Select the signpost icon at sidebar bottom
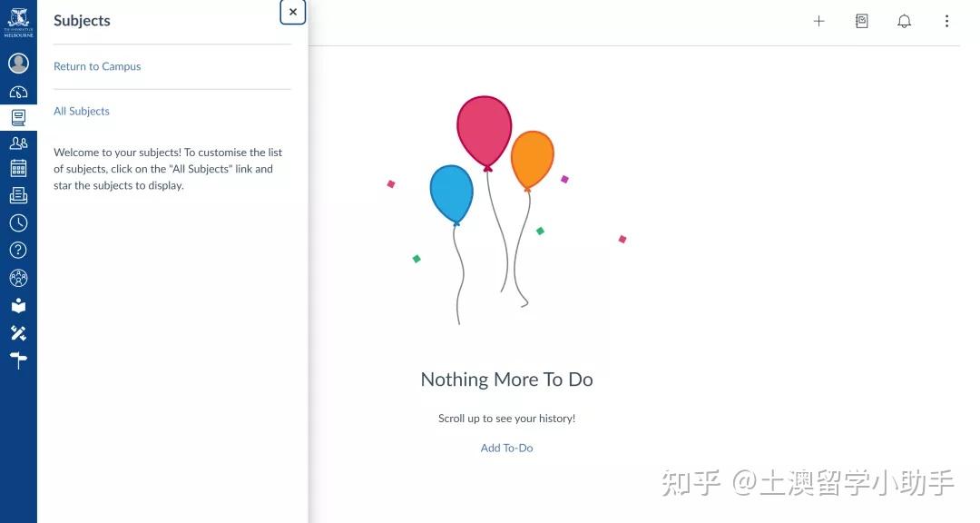The height and width of the screenshot is (523, 980). coord(18,360)
